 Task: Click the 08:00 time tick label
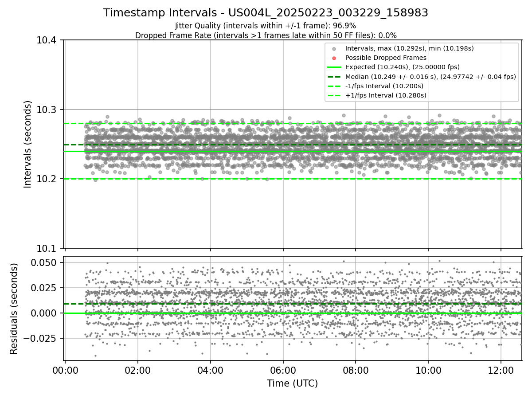pos(356,370)
